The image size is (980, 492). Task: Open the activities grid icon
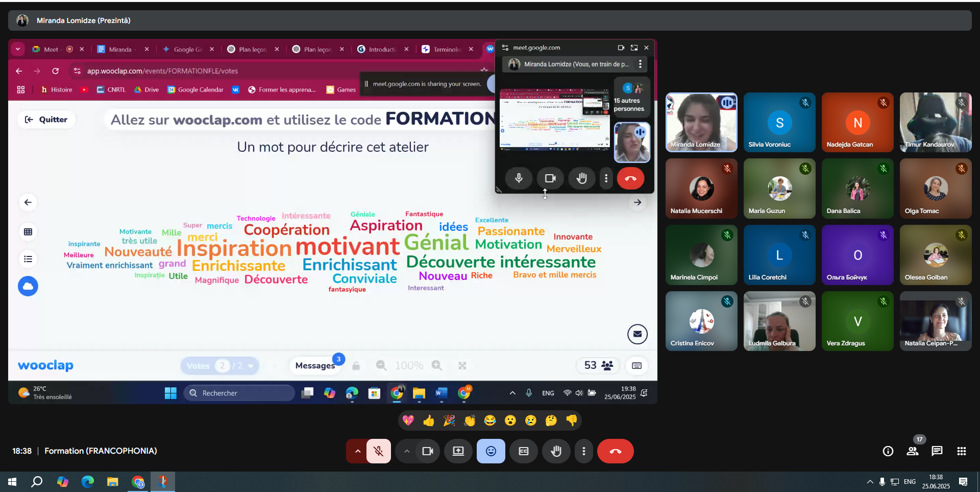pos(961,451)
